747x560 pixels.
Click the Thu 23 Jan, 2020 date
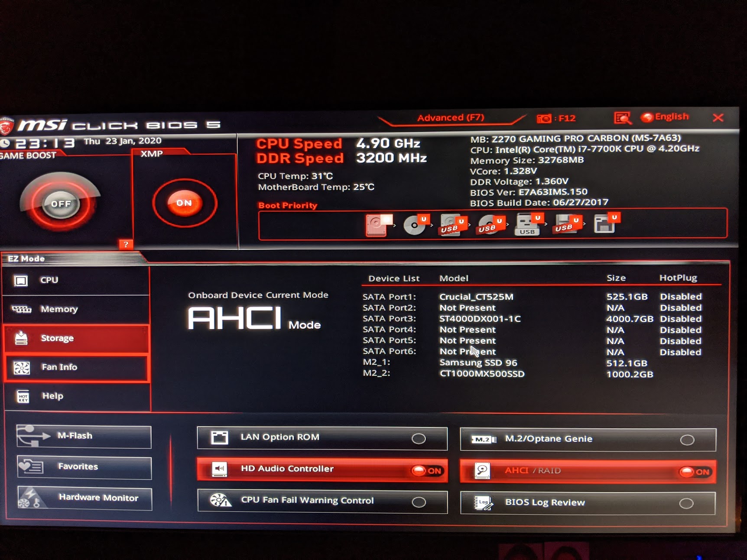[123, 141]
